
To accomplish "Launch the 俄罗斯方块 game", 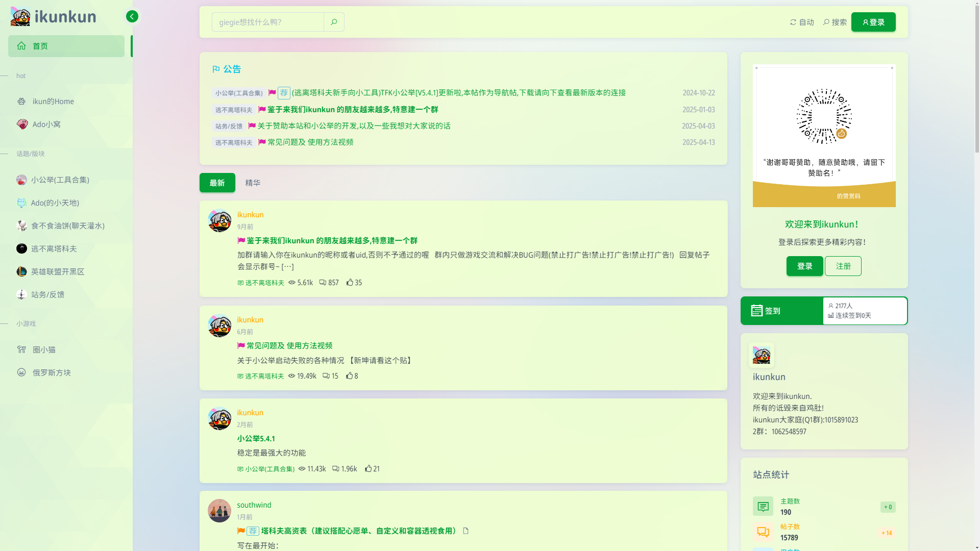I will click(x=51, y=372).
